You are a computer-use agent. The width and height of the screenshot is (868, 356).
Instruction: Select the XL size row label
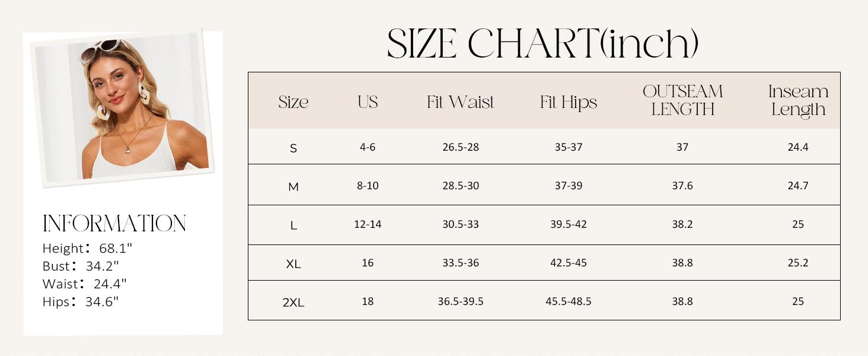coord(293,264)
